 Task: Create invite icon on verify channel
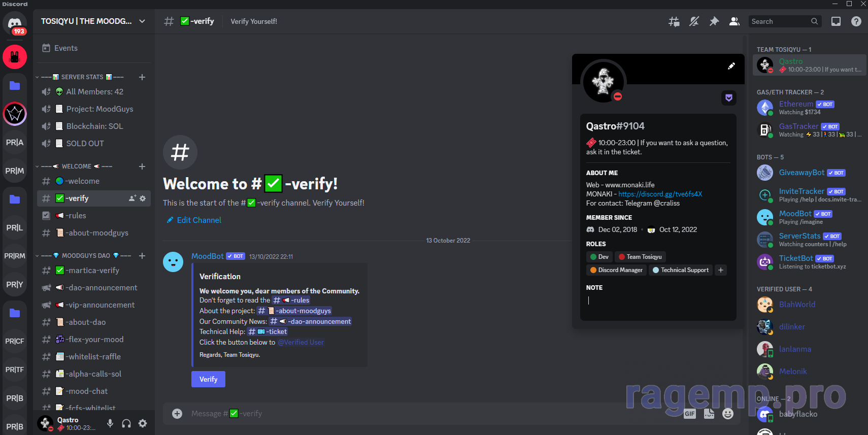[x=132, y=198]
